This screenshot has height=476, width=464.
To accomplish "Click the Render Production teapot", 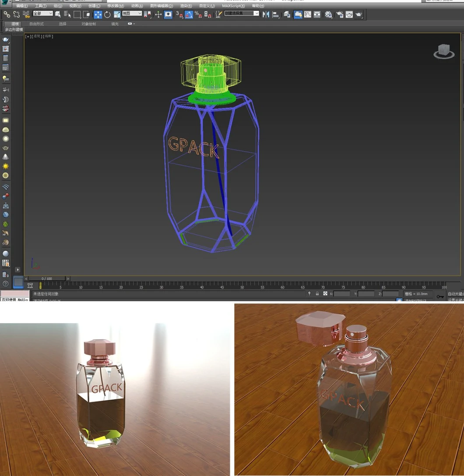I will 359,14.
